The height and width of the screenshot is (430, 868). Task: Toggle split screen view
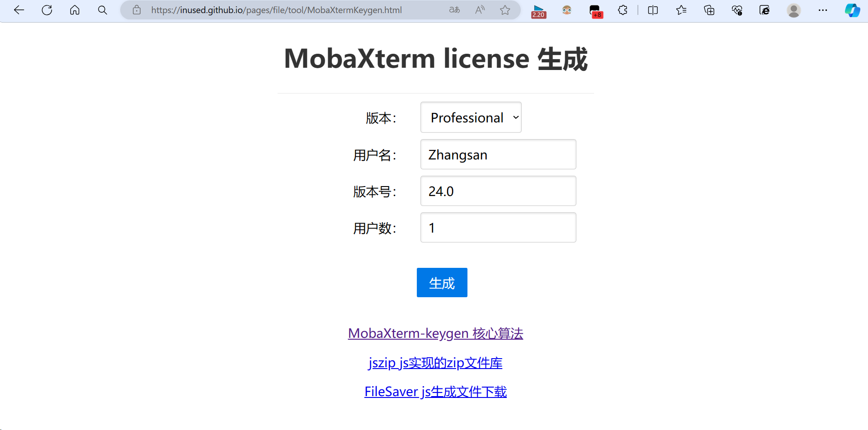click(653, 10)
